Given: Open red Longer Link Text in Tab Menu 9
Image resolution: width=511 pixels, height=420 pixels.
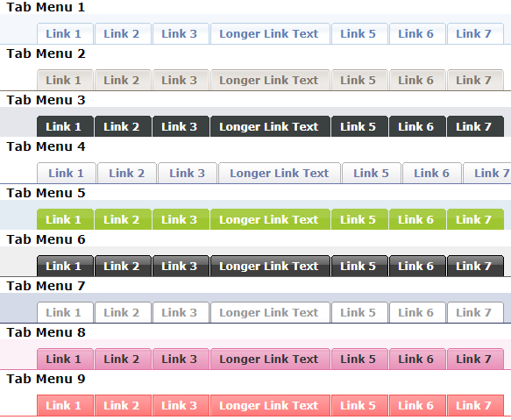Looking at the screenshot, I should [270, 405].
